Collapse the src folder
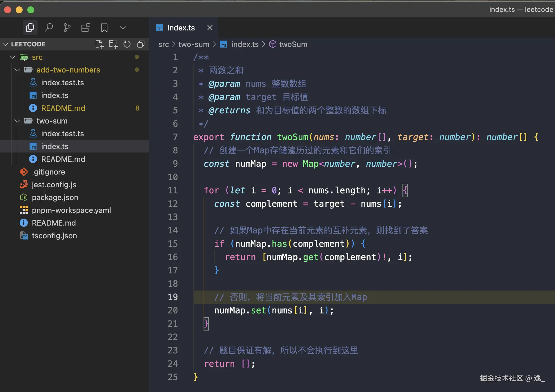This screenshot has height=392, width=555. pyautogui.click(x=13, y=57)
